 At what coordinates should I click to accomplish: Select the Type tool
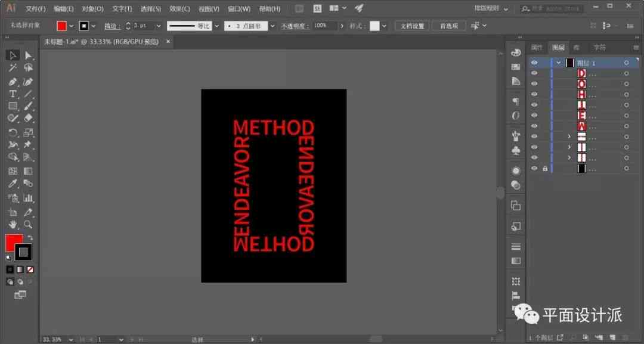13,94
